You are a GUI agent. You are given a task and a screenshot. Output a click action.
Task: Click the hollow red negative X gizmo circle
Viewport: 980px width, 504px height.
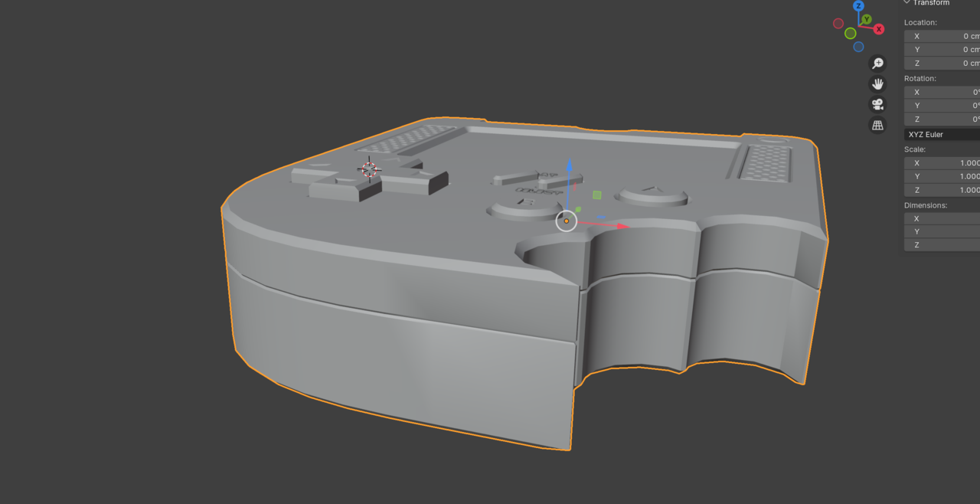pyautogui.click(x=838, y=24)
